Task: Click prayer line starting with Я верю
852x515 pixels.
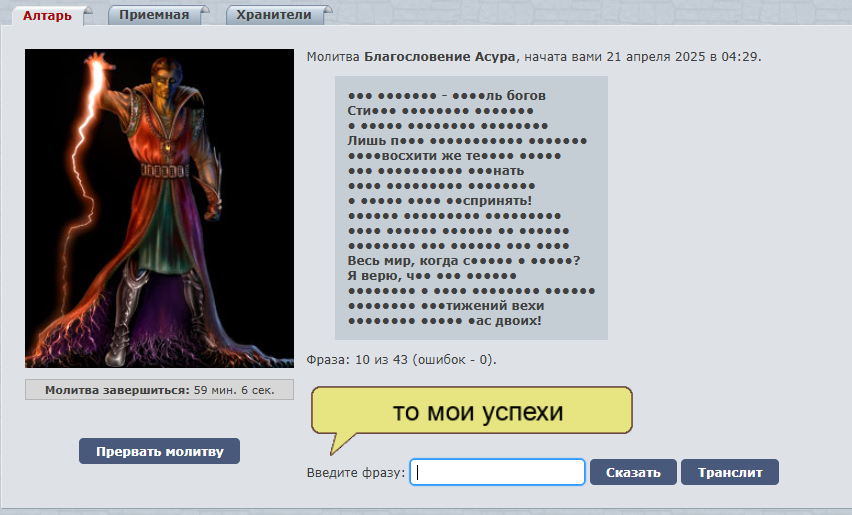Action: coord(431,275)
